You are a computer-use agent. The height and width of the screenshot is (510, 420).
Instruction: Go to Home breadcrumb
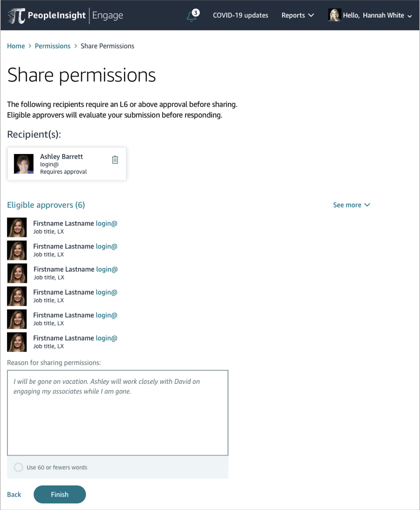coord(16,46)
